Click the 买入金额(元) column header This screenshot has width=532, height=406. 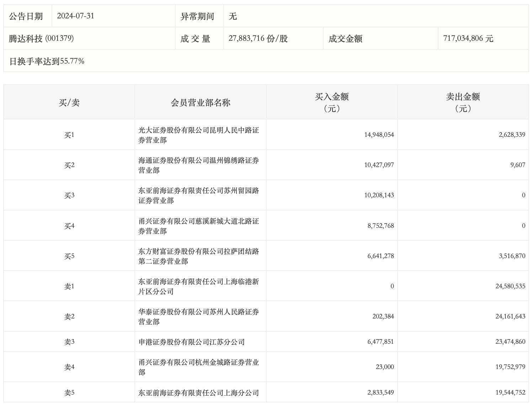332,101
